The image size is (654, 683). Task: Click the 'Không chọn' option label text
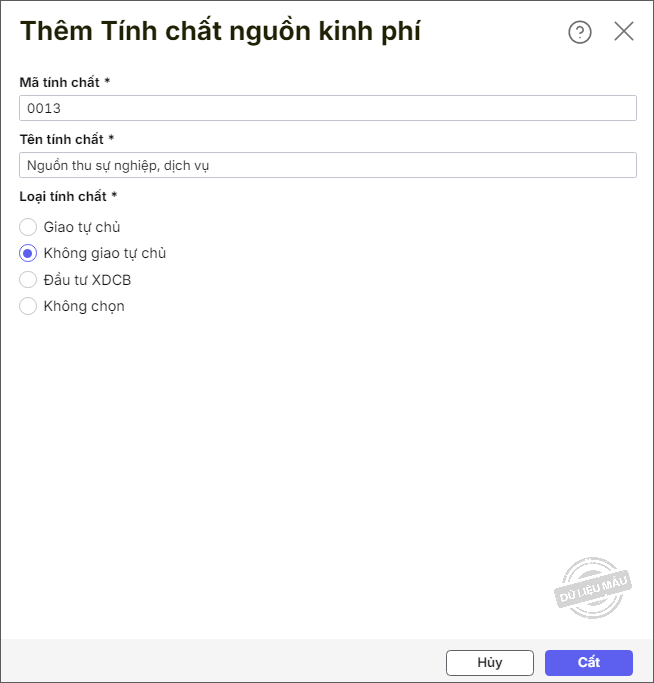84,306
